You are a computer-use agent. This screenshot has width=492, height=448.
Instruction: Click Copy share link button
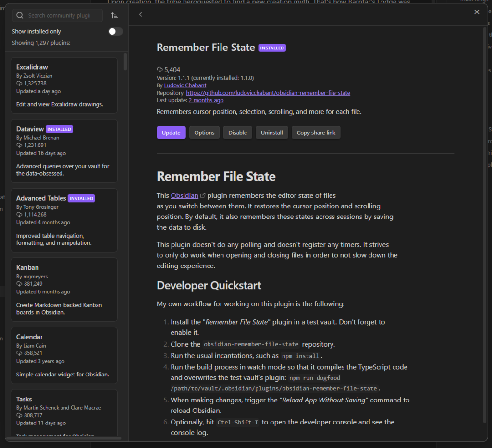(x=316, y=133)
